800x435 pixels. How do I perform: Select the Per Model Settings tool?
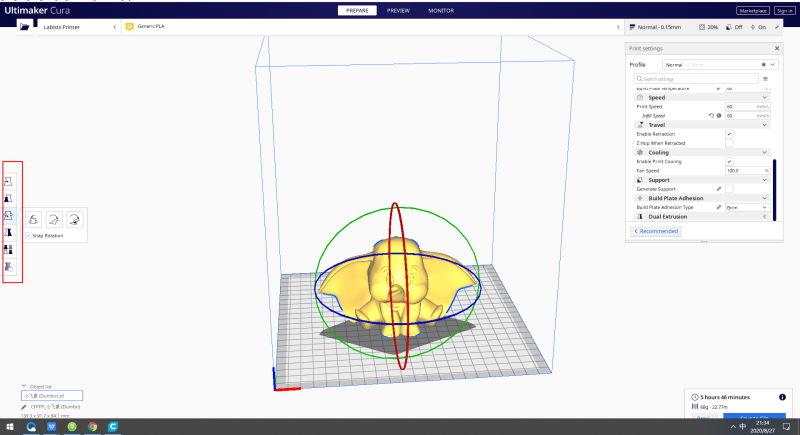pyautogui.click(x=8, y=250)
